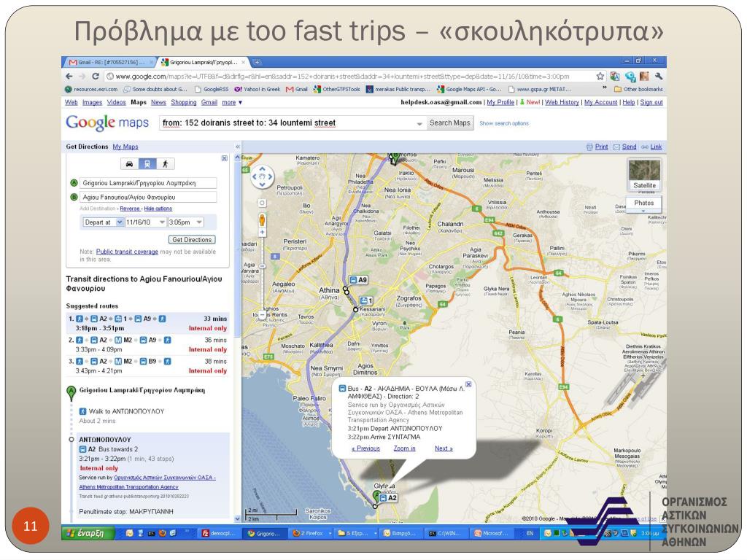
Task: Open the Images link in Google bar
Action: pyautogui.click(x=92, y=102)
